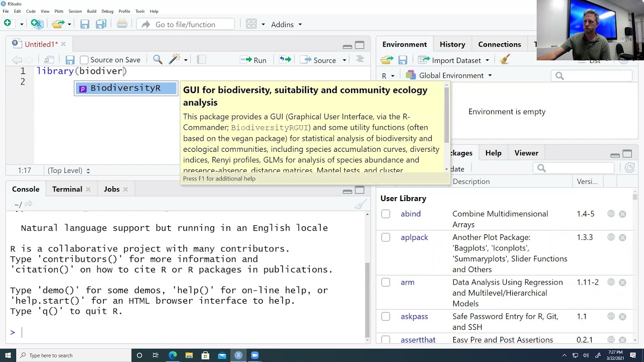Enable the aplpack package checkbox
This screenshot has height=362, width=644.
click(x=385, y=237)
